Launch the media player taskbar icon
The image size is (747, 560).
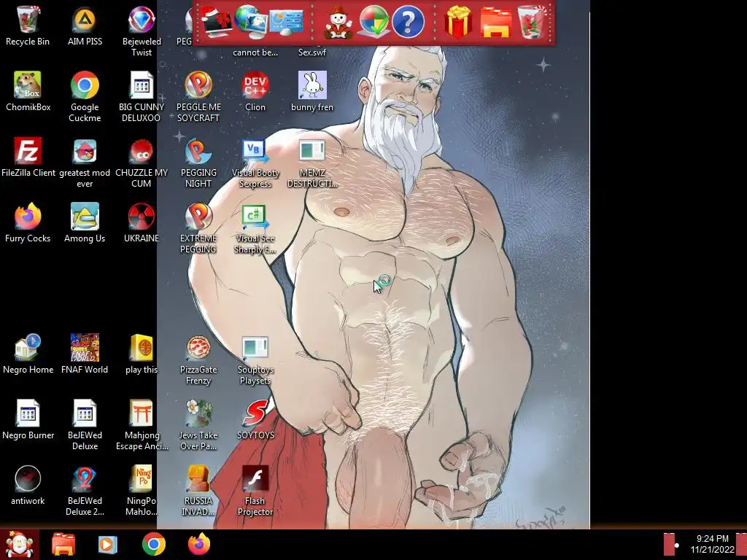tap(108, 544)
